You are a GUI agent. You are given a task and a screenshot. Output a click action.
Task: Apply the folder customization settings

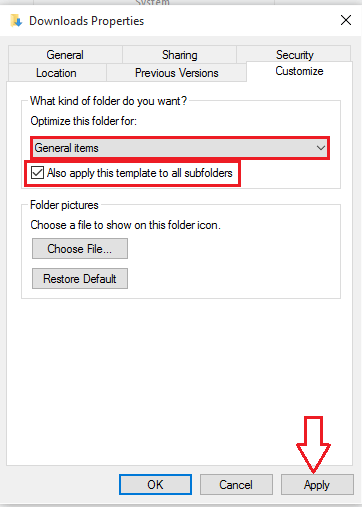pos(317,485)
